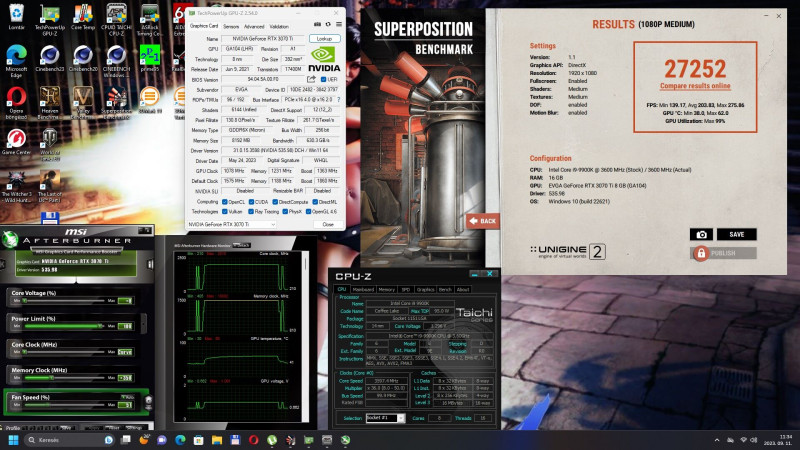Toggle UEFI checkbox in GPU-Z
This screenshot has width=800, height=450.
(323, 80)
